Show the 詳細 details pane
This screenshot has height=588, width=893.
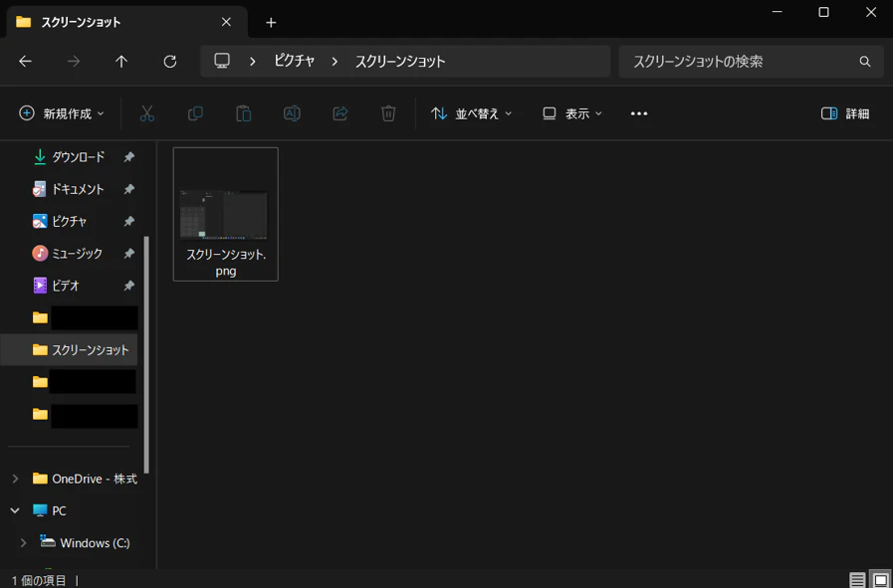(844, 112)
